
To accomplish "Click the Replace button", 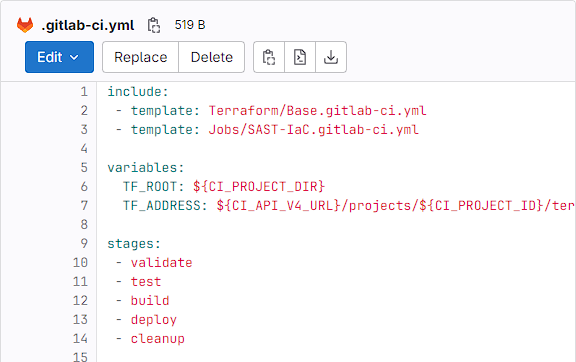I will (x=140, y=57).
